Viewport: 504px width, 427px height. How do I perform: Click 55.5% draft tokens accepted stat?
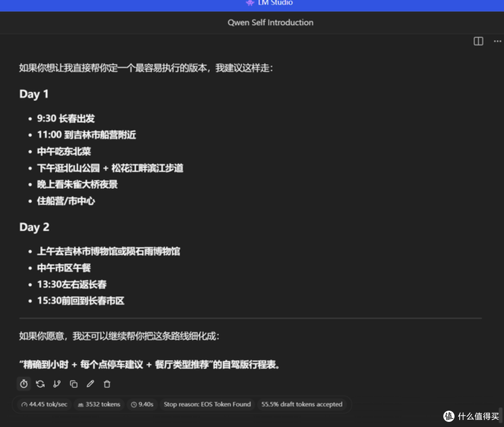point(302,404)
